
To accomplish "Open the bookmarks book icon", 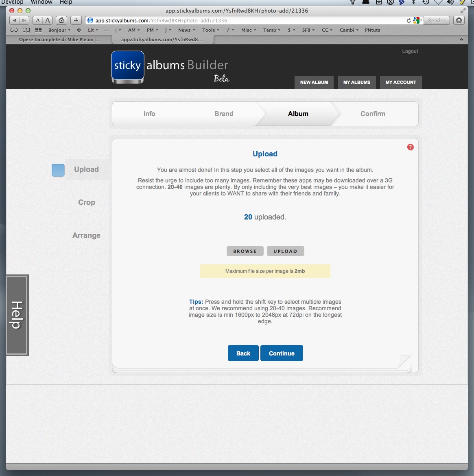I will click(26, 30).
